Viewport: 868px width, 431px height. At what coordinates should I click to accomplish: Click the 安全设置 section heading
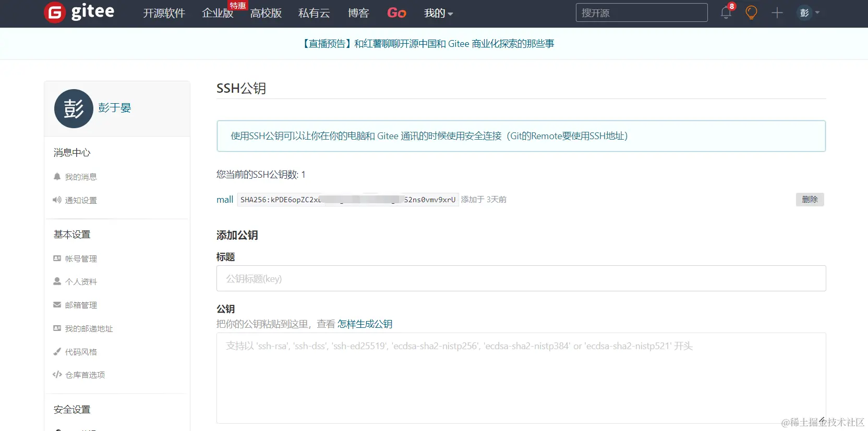[72, 410]
